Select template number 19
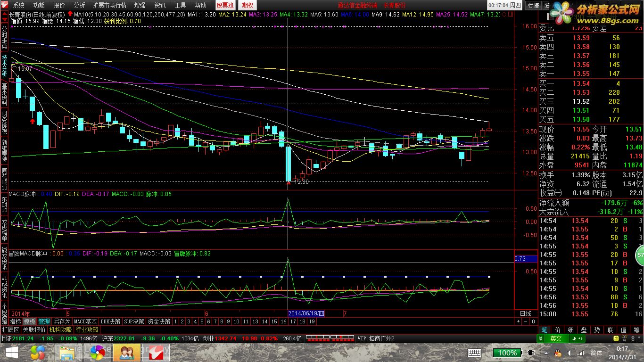This screenshot has height=362, width=644. pos(312,321)
